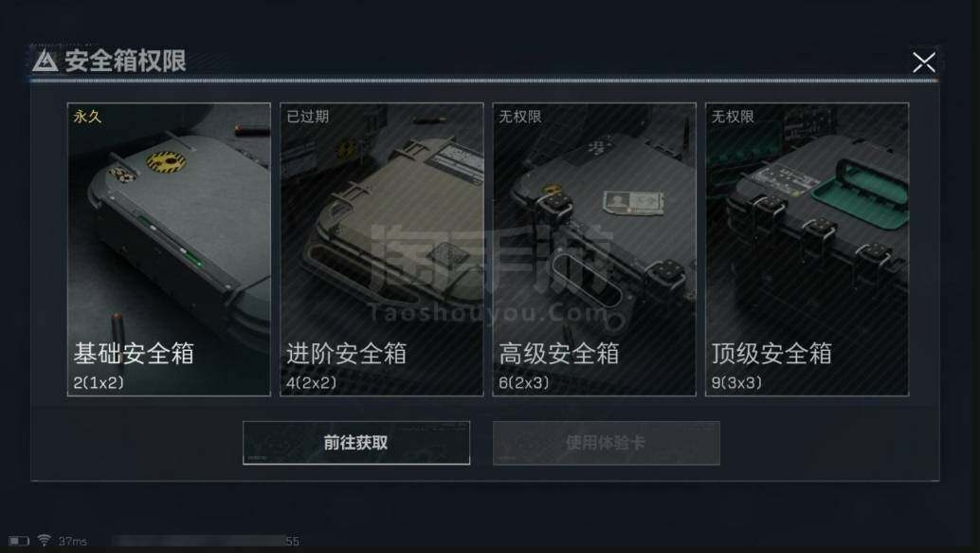Select the 顶级安全箱 card
Screen dimensions: 980x553
tap(807, 249)
